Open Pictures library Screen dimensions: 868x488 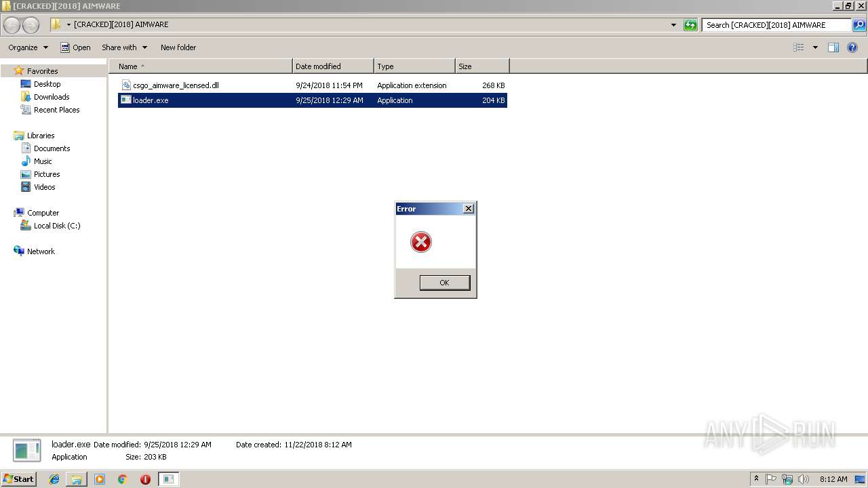pos(47,174)
